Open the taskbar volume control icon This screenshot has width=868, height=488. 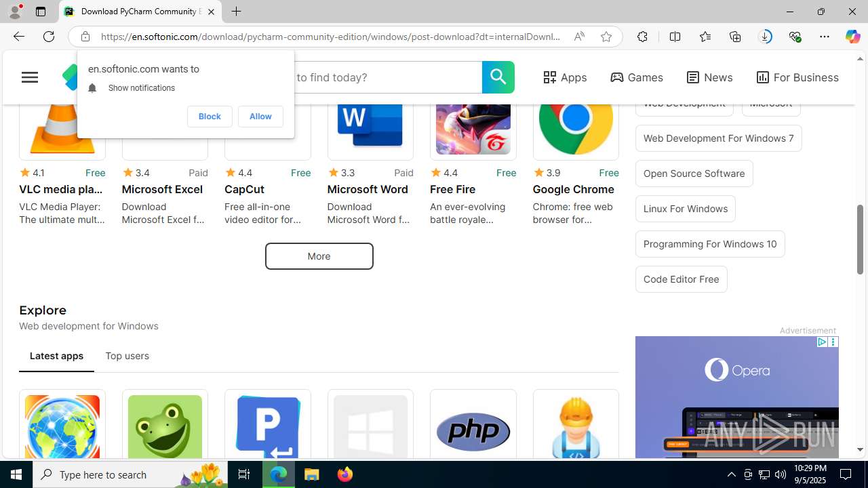[x=781, y=474]
